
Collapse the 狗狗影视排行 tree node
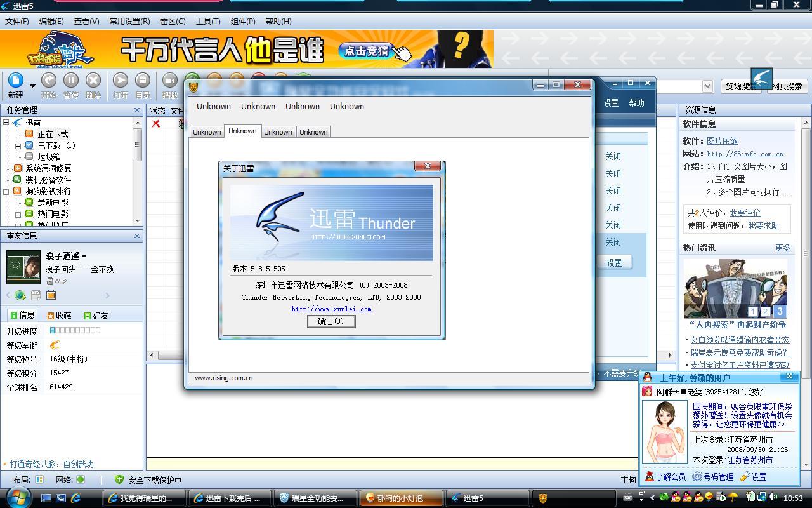click(x=6, y=191)
